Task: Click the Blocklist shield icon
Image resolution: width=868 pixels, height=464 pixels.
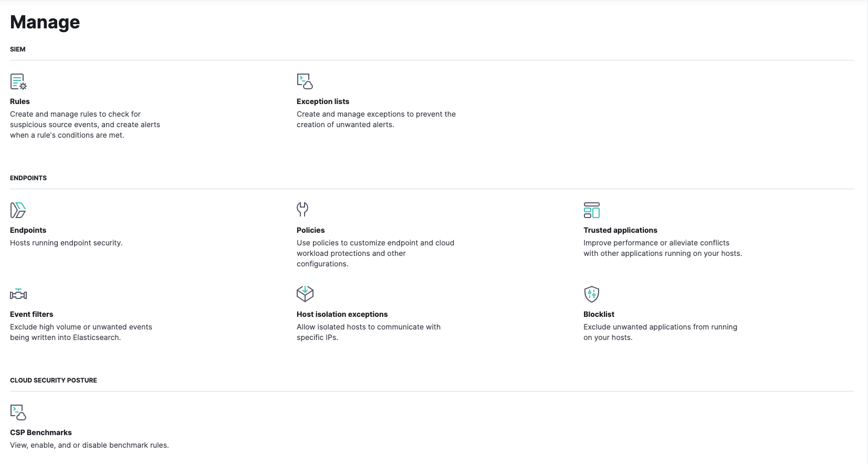Action: [592, 294]
